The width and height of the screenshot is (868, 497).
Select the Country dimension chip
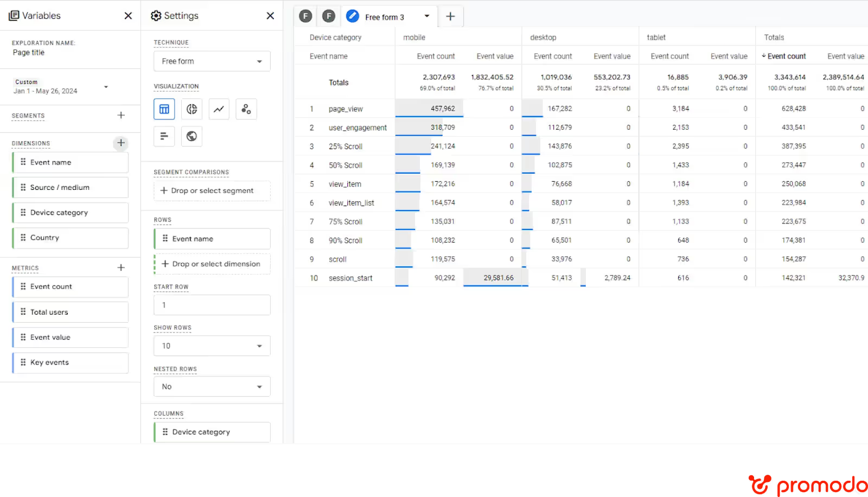pyautogui.click(x=70, y=238)
